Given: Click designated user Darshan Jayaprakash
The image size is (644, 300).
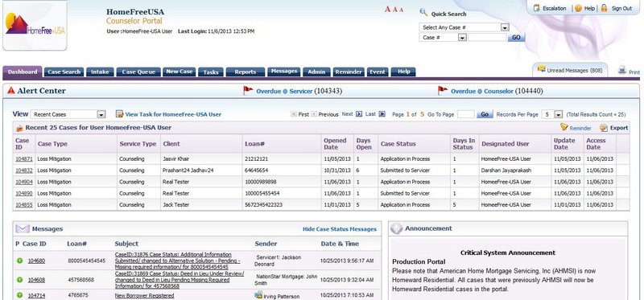Looking at the screenshot, I should [506, 171].
